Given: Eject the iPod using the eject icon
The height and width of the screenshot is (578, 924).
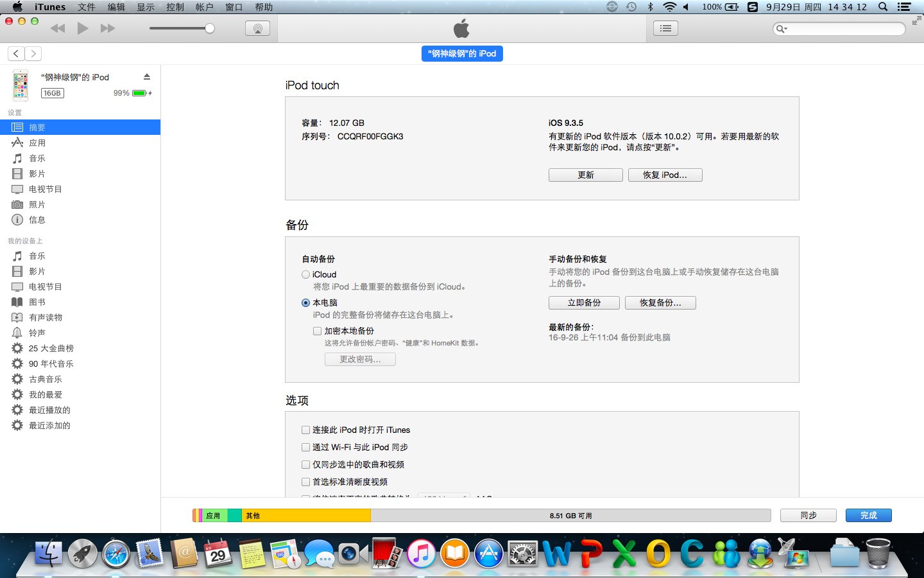Looking at the screenshot, I should (x=147, y=77).
